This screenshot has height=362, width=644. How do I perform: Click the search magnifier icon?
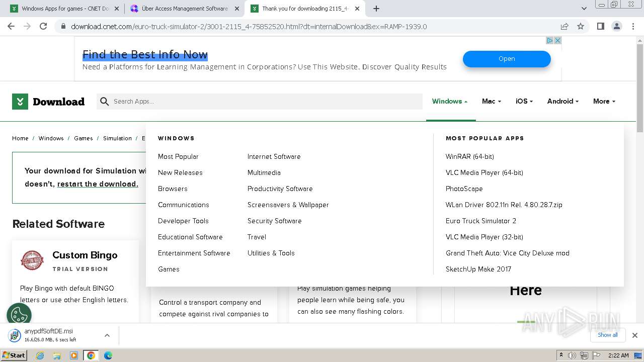click(105, 102)
